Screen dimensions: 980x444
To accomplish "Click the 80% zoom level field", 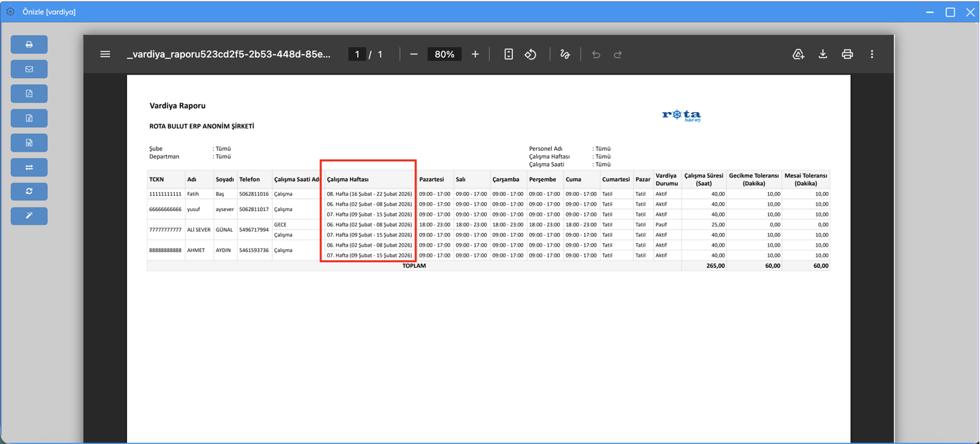I will point(445,54).
